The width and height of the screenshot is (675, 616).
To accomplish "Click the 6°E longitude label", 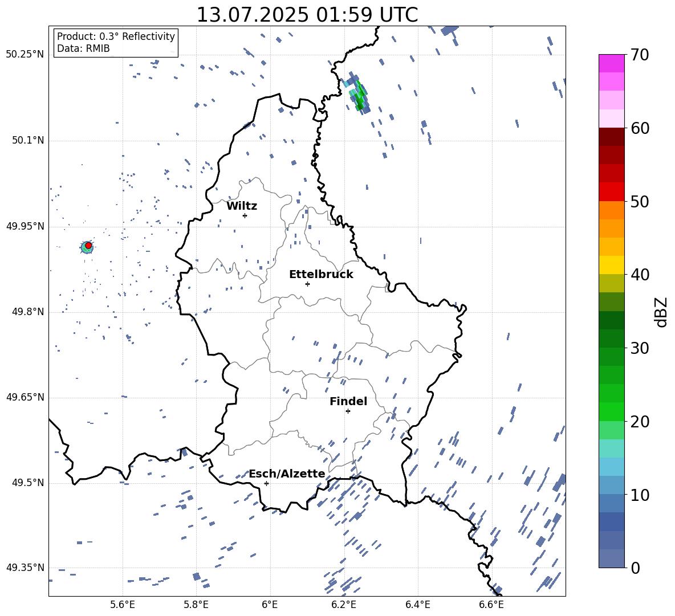I will [x=270, y=605].
